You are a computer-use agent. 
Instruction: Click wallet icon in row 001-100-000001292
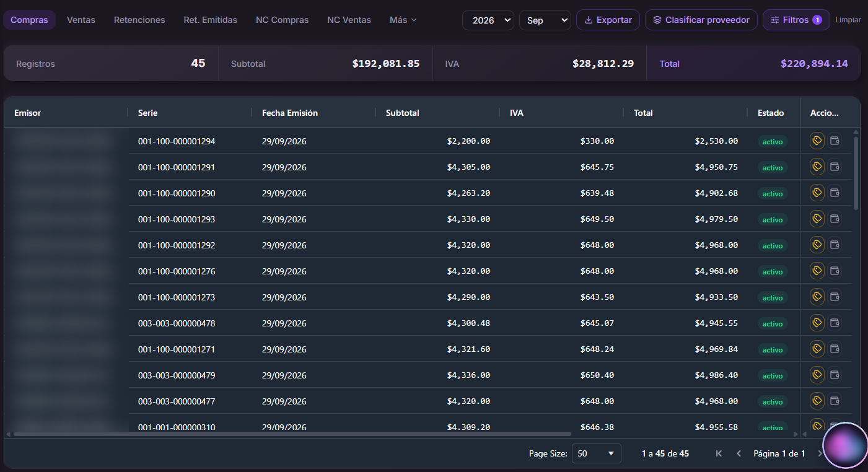835,245
